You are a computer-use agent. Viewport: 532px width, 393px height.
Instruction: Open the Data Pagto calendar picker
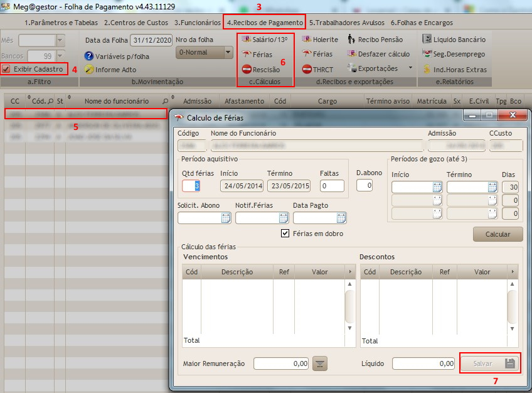pyautogui.click(x=341, y=218)
